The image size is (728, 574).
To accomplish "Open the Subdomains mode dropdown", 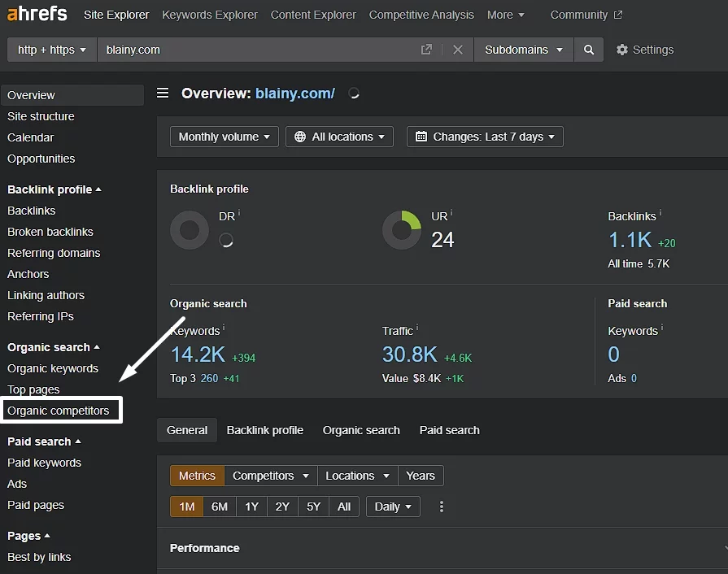I will click(524, 50).
